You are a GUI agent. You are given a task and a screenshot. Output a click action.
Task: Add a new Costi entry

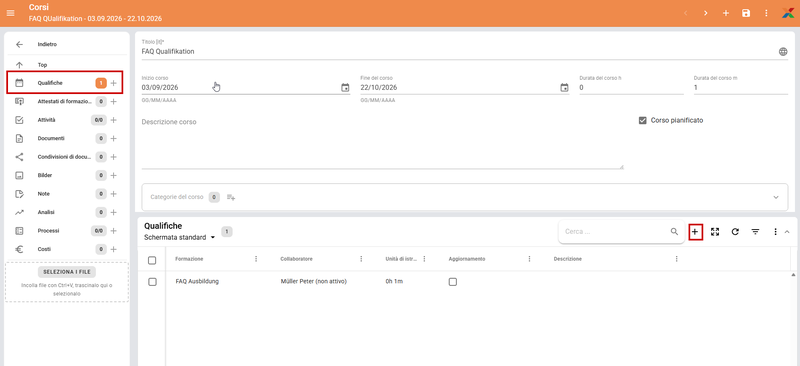point(114,249)
